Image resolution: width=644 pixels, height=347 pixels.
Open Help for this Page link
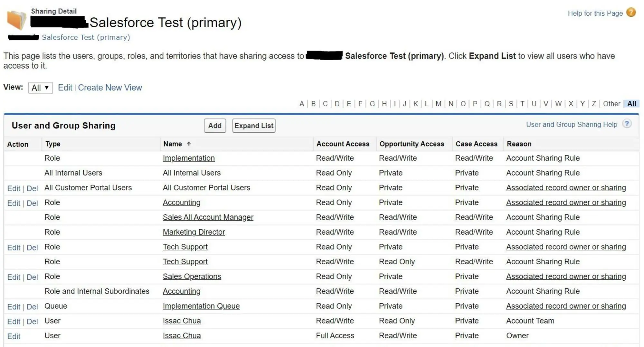[595, 13]
